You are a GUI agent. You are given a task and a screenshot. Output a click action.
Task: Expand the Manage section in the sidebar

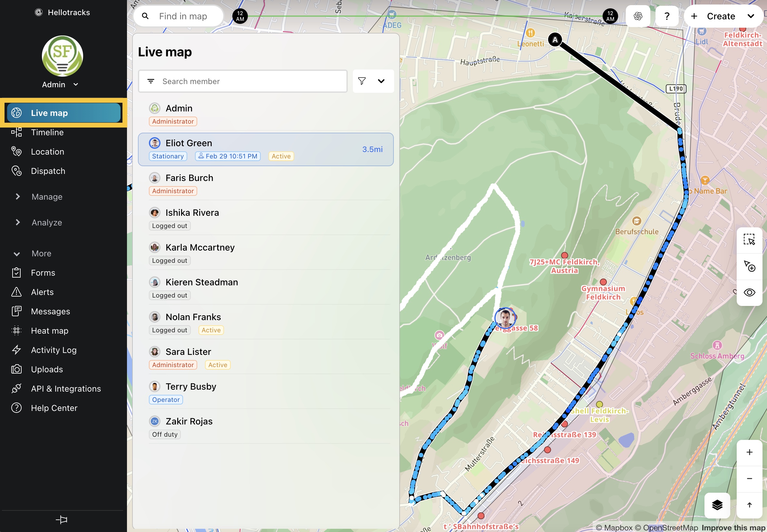(x=47, y=197)
